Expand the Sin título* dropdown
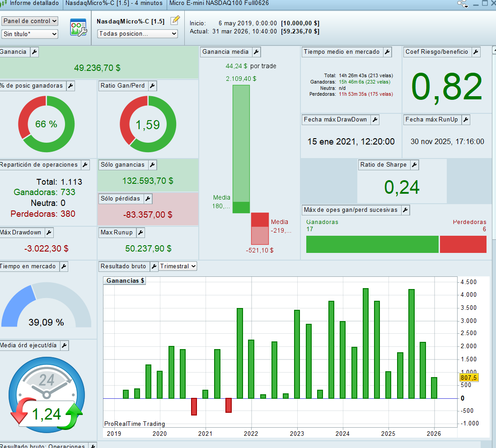Screen dimensions: 496x448 coord(30,34)
